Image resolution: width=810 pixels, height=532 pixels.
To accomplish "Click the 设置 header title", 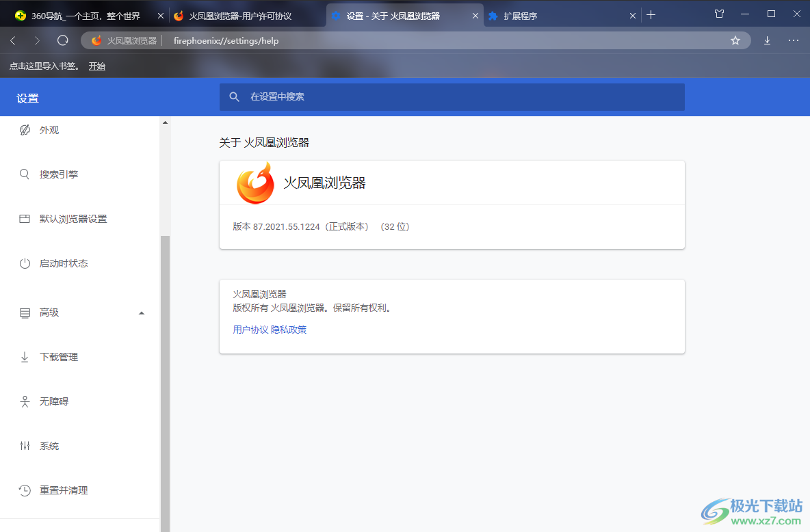I will coord(27,98).
